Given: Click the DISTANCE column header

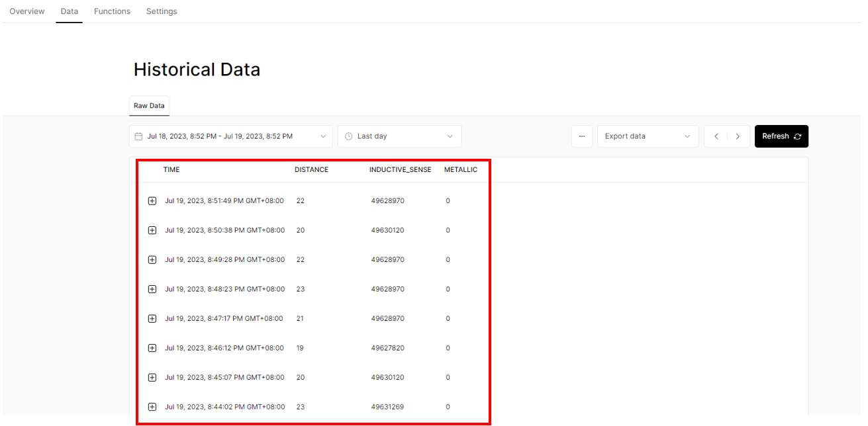Looking at the screenshot, I should [311, 170].
